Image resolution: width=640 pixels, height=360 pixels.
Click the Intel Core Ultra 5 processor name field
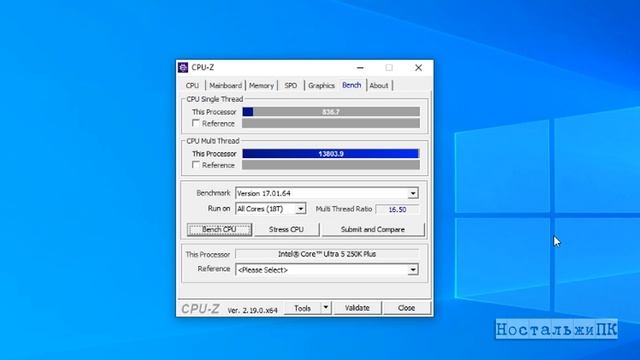pos(327,254)
